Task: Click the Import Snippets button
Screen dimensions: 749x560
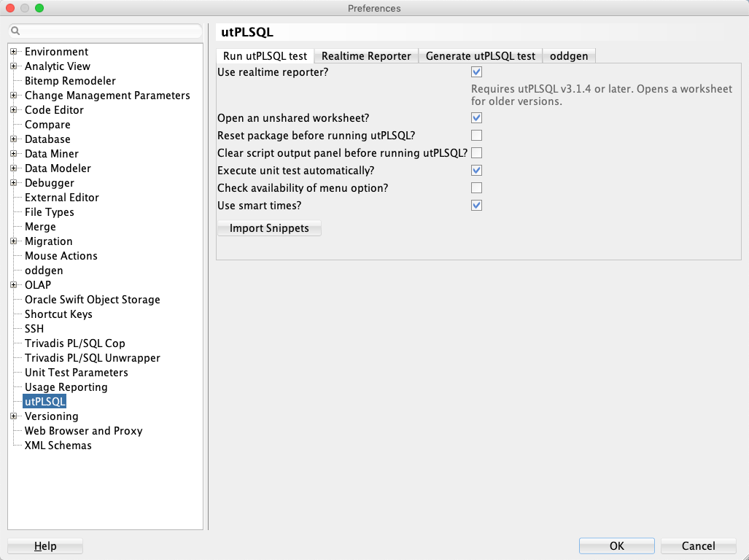Action: tap(269, 228)
